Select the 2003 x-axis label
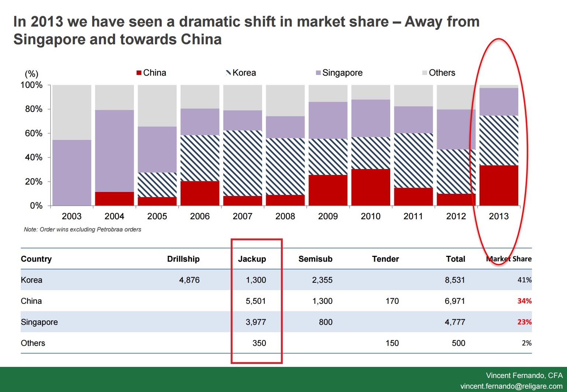This screenshot has height=392, width=567. pos(72,216)
